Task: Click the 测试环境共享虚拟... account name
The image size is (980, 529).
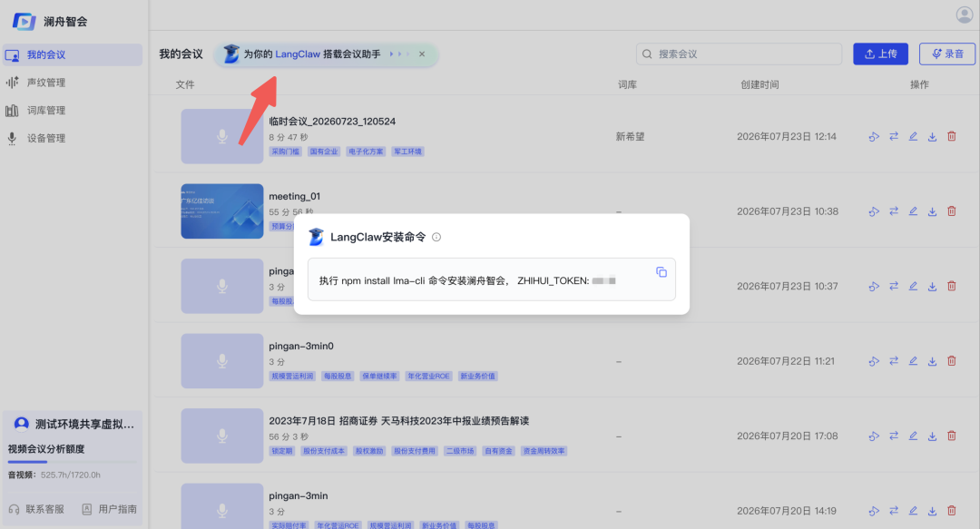Action: pyautogui.click(x=84, y=424)
